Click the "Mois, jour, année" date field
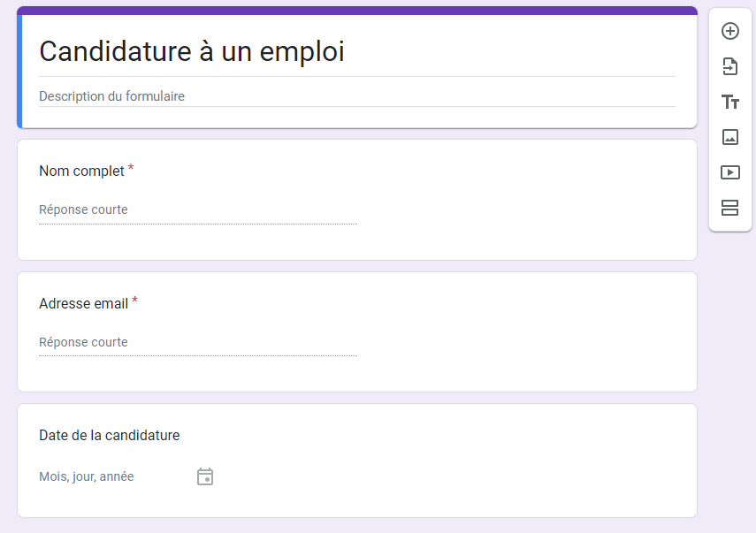 tap(87, 476)
